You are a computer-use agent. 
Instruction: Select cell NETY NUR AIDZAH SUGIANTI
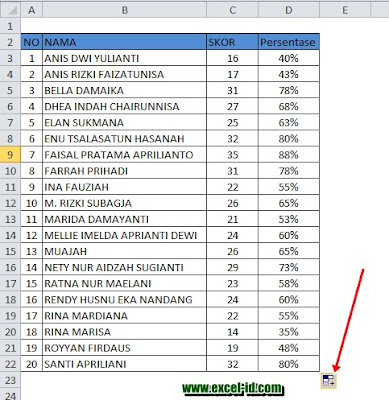click(x=124, y=267)
